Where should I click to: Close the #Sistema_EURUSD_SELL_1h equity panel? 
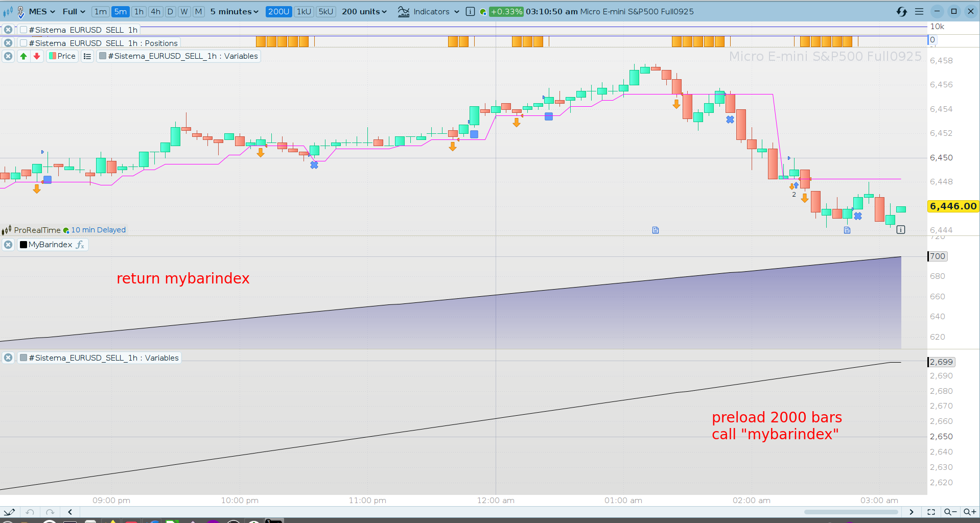click(x=8, y=30)
